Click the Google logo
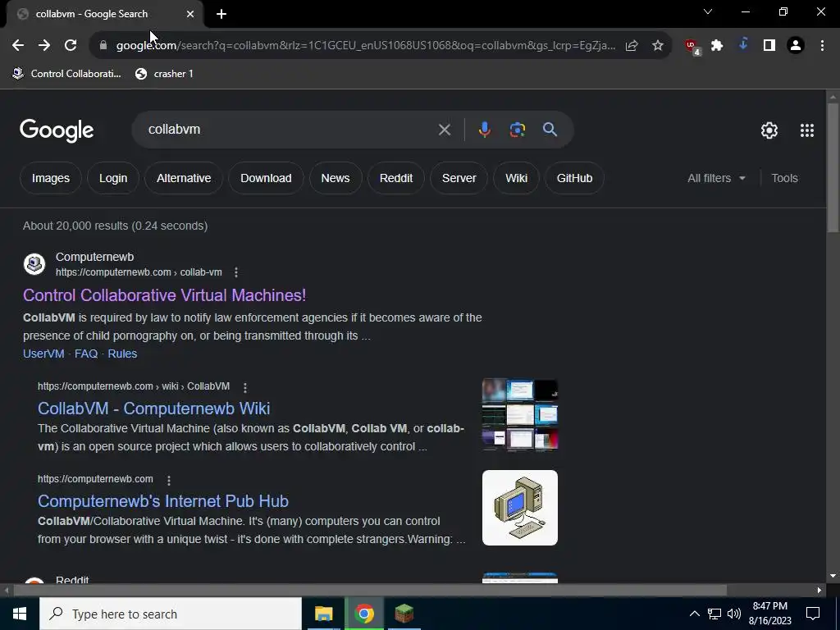Viewport: 840px width, 630px height. [57, 130]
